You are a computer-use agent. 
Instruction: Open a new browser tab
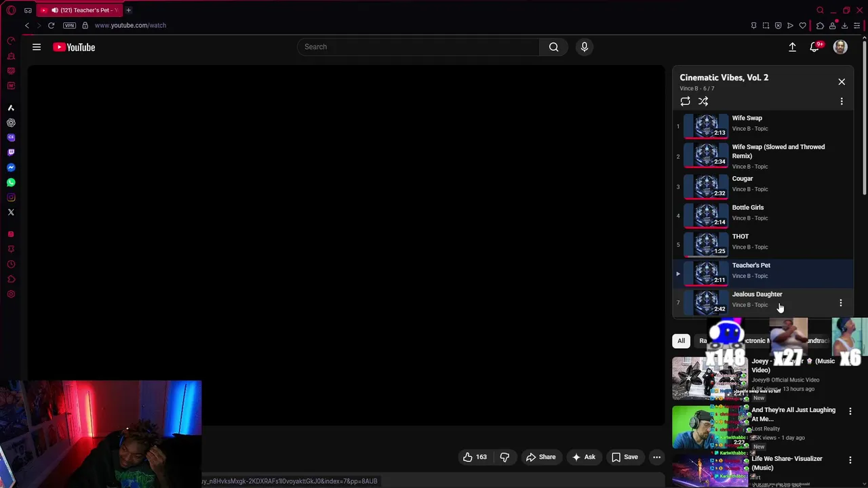coord(128,10)
